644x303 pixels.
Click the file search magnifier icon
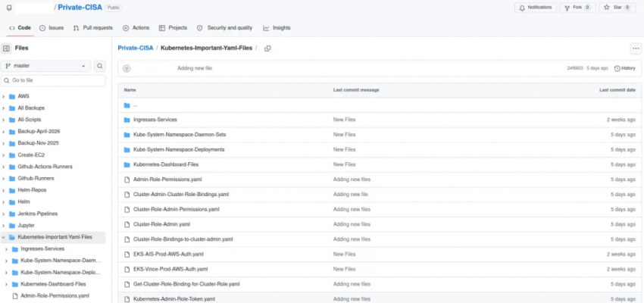tap(99, 66)
